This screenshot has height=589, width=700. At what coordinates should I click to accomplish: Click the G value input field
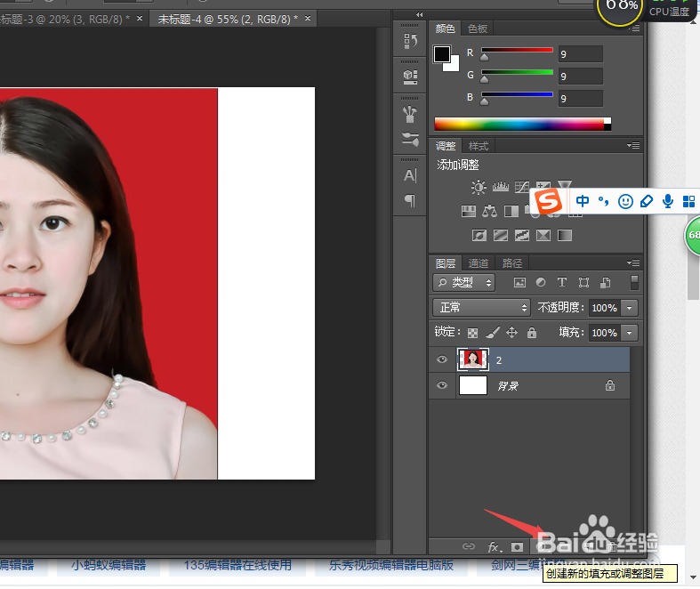580,76
